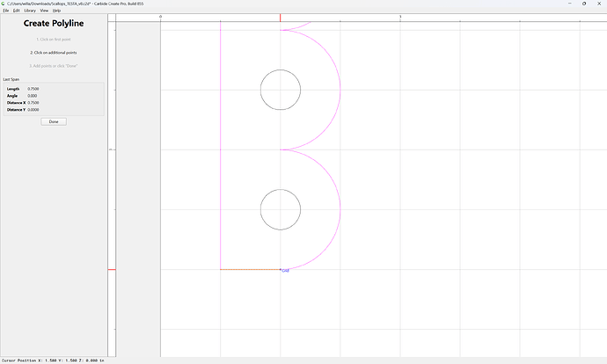Viewport: 607px width, 364px height.
Task: Open the Help menu
Action: [56, 11]
